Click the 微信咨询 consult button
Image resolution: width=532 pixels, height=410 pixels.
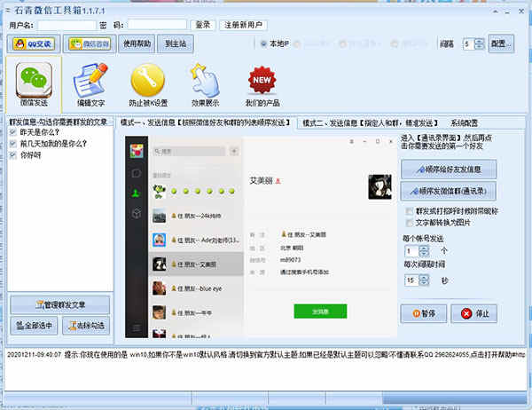(x=88, y=43)
